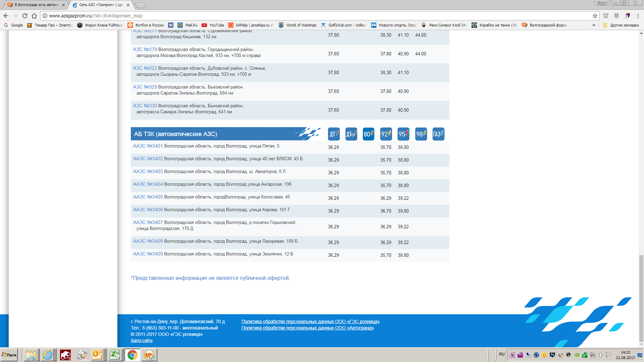Open Chrome menu three-dots button
644x362 pixels.
(638, 16)
